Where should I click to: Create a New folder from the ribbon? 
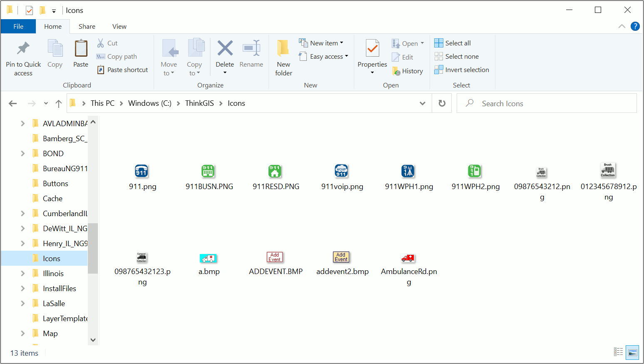(x=283, y=49)
